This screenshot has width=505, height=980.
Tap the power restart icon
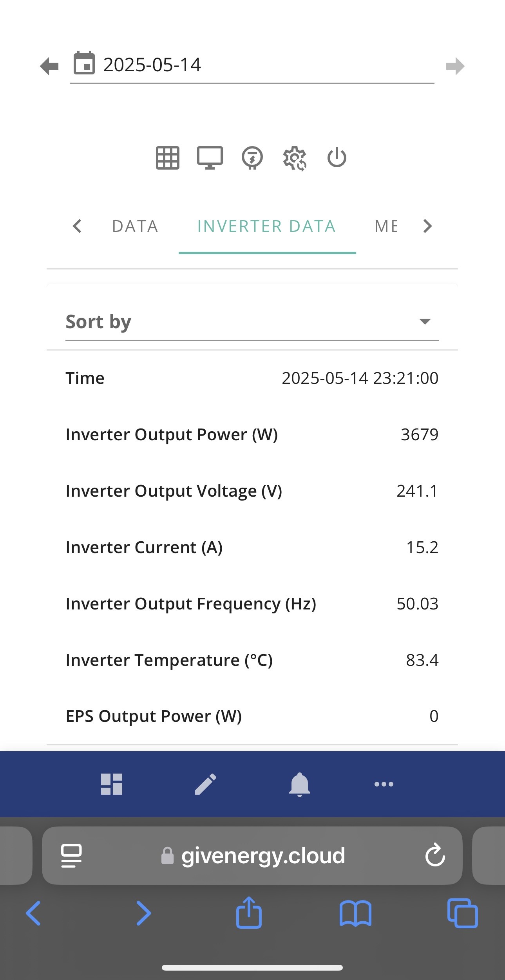(337, 158)
